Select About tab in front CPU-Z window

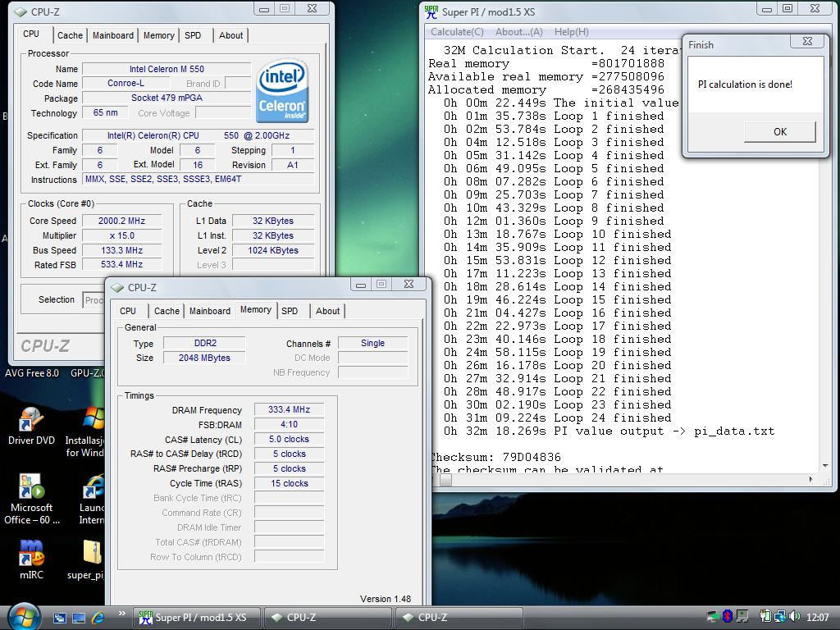[x=328, y=311]
